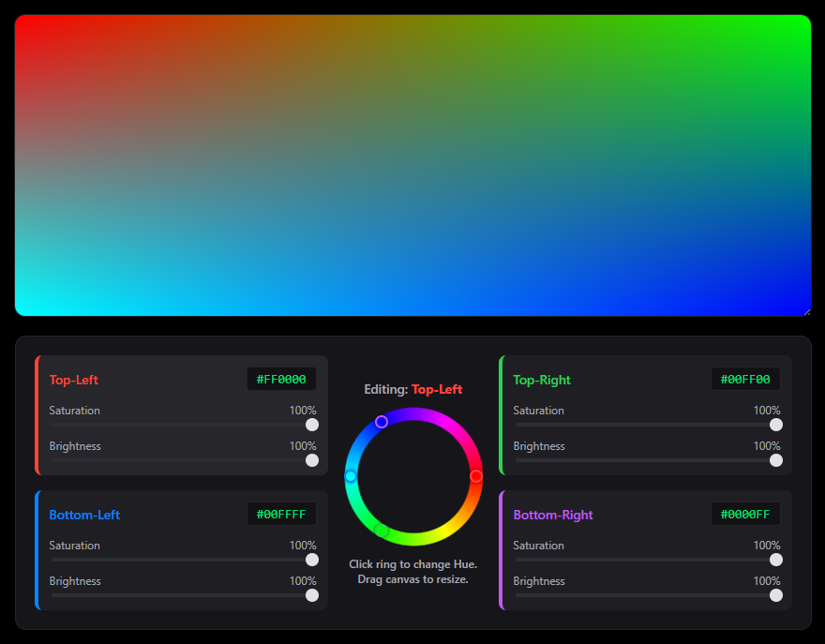Click the Top-Right Brightness slider handle
Screen dimensions: 825x644
[x=776, y=460]
